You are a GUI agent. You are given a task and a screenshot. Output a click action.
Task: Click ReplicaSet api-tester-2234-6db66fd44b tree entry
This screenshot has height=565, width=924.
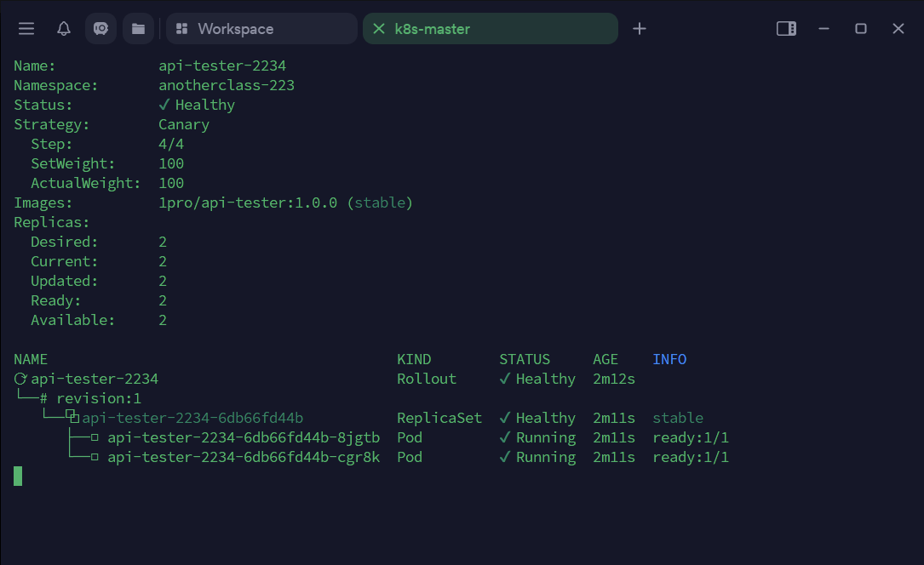[192, 418]
